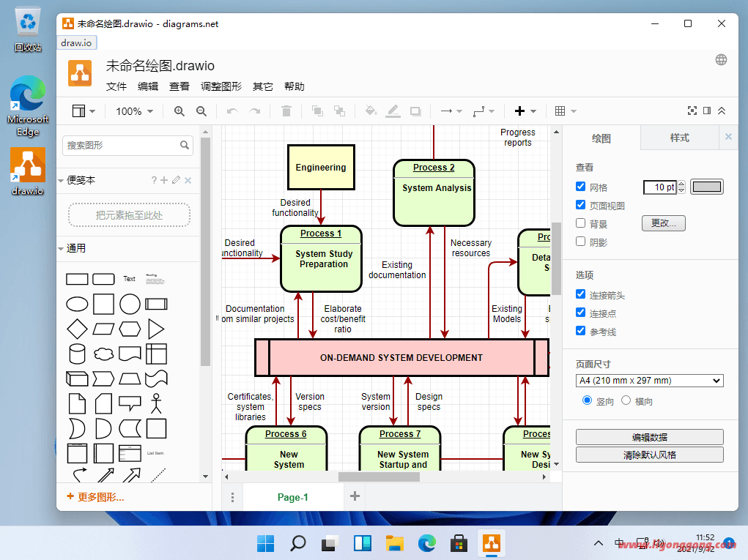Click the format panel toggle icon

click(708, 111)
